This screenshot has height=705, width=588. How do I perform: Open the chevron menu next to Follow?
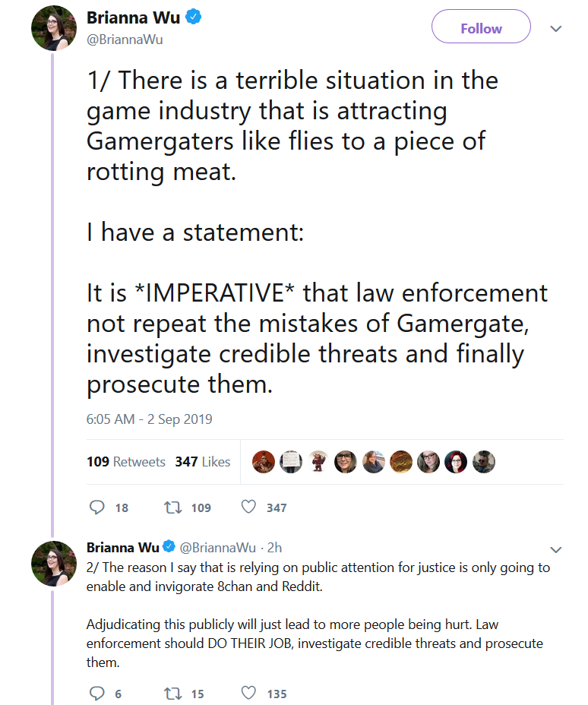tap(556, 29)
